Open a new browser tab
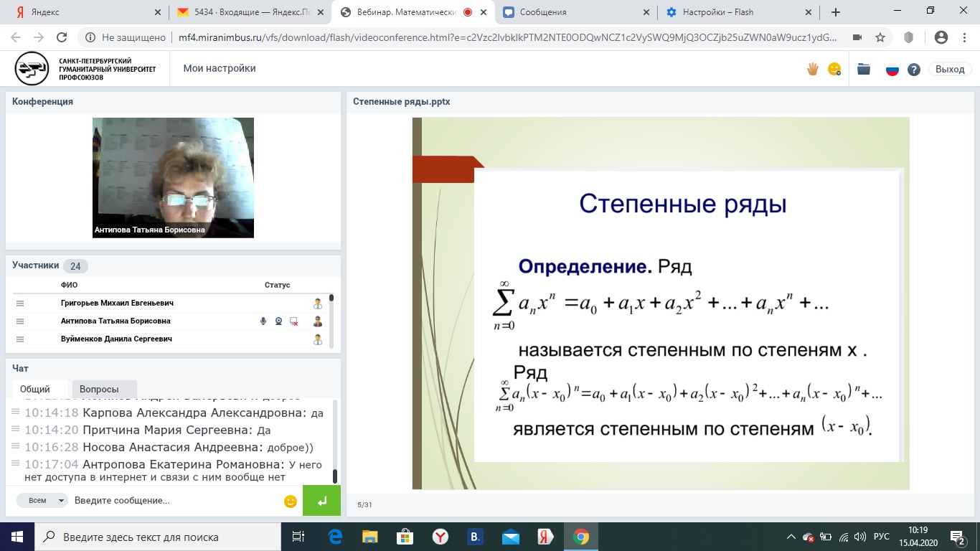This screenshot has width=980, height=551. click(836, 12)
